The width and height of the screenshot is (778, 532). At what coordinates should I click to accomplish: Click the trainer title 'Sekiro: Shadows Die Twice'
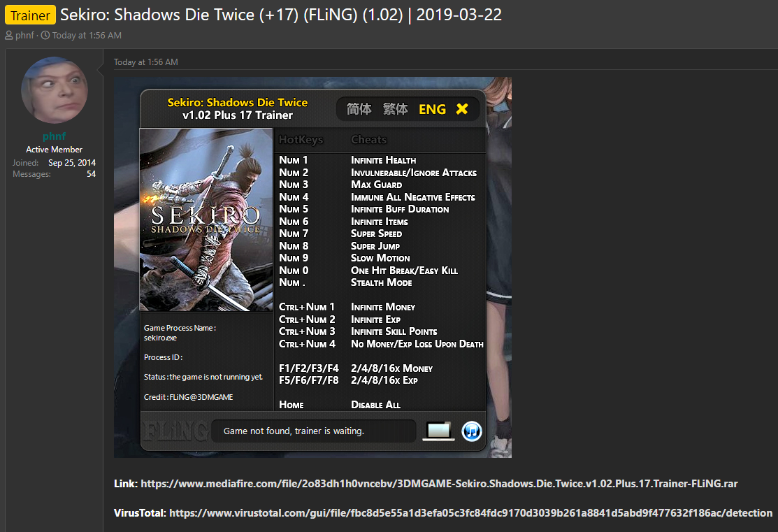(x=237, y=102)
